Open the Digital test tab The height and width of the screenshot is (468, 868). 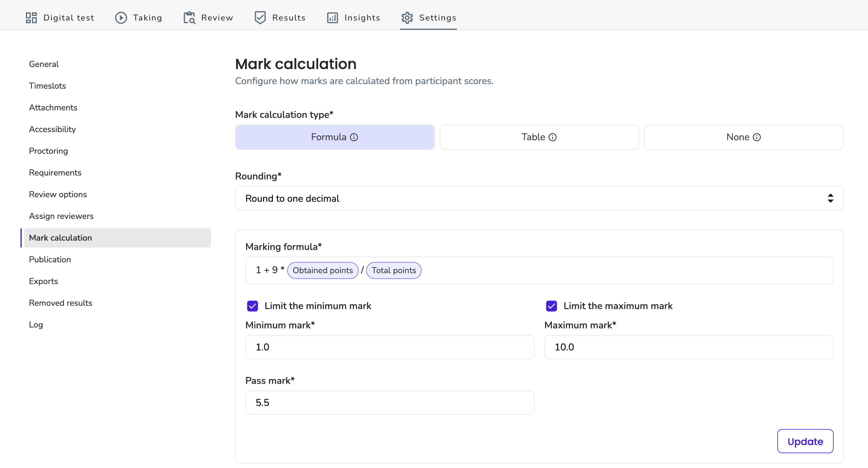(60, 17)
